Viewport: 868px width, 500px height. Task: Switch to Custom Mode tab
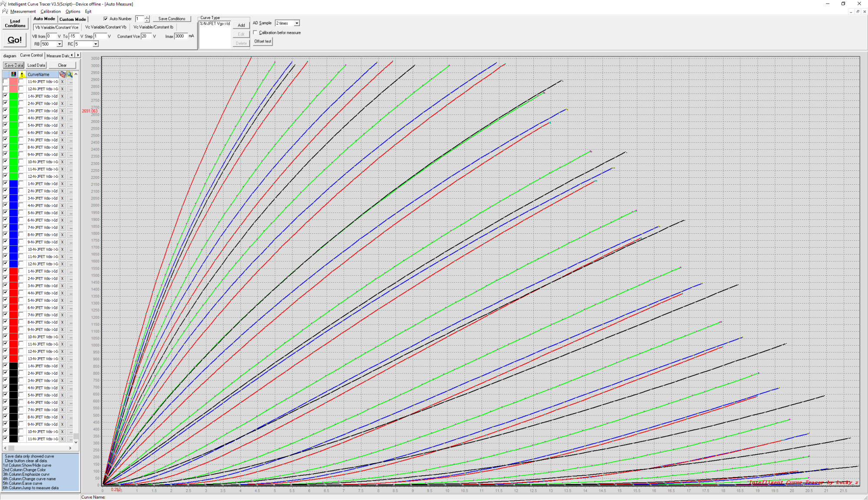coord(72,19)
